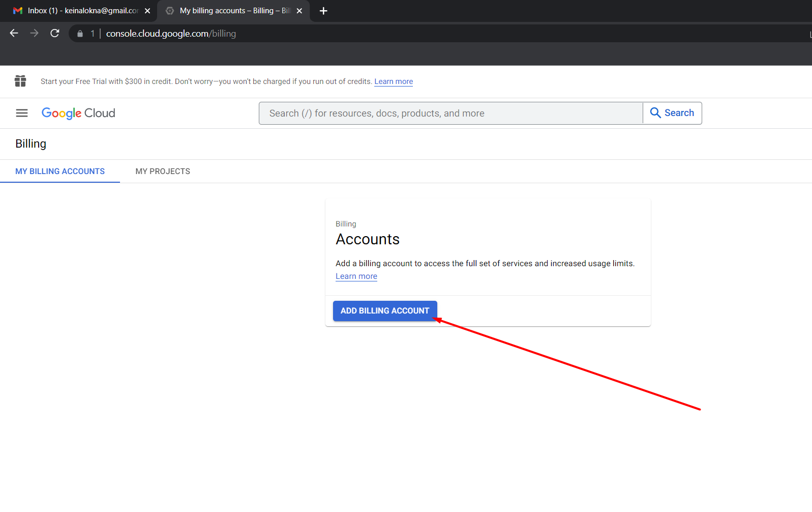This screenshot has width=812, height=512.
Task: Open Learn more link in Accounts card
Action: [356, 276]
